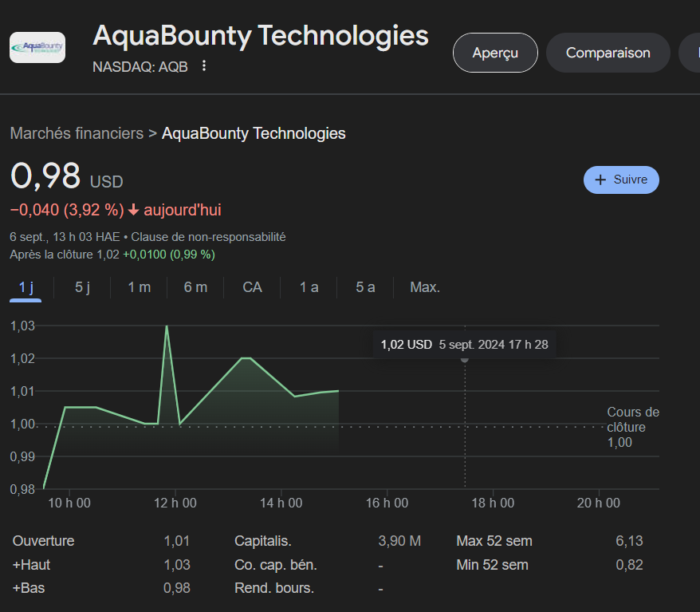Click the AquaBounty Technologies page title
Viewport: 700px width, 612px height.
(x=261, y=36)
